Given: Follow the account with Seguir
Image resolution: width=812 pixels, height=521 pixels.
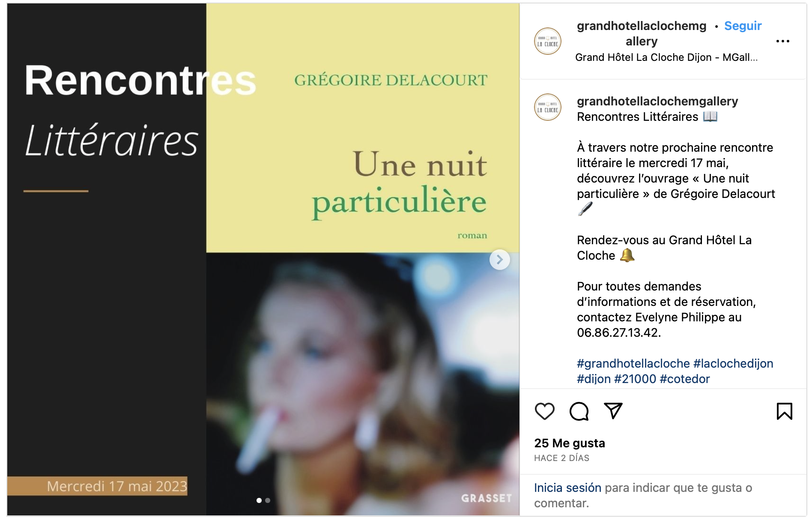Looking at the screenshot, I should point(743,26).
